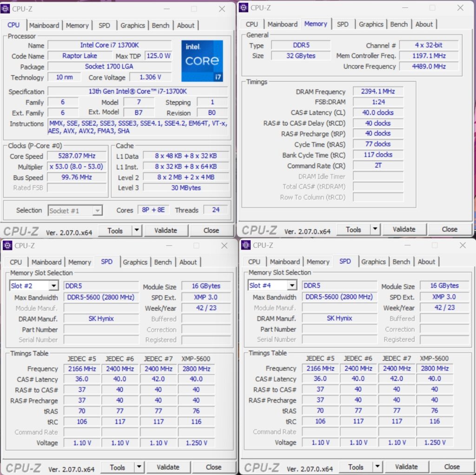Click Level 3 cache value 30 MBytes
Viewport: 476px width, 475px height.
(186, 188)
